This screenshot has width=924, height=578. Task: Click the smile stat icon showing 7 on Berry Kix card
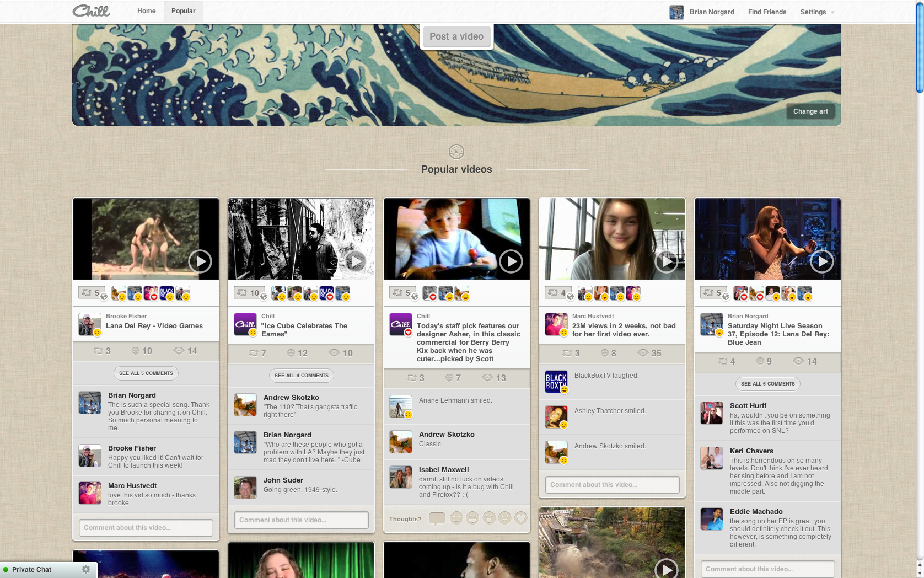point(449,378)
